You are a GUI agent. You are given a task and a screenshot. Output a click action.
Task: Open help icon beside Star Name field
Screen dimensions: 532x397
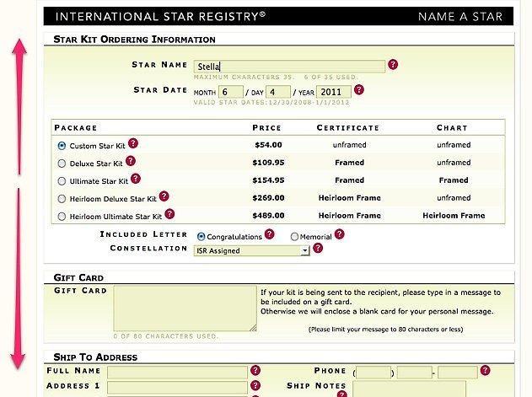[393, 64]
